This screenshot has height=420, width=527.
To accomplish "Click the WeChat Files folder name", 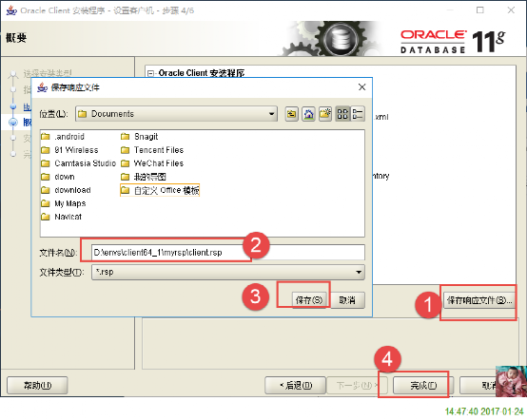I will [159, 163].
